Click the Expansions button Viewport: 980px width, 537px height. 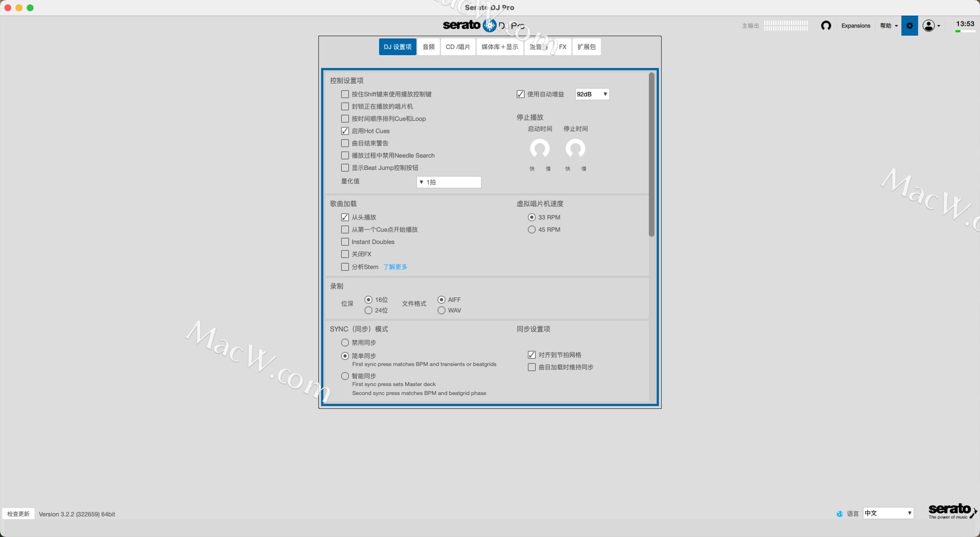pyautogui.click(x=855, y=25)
